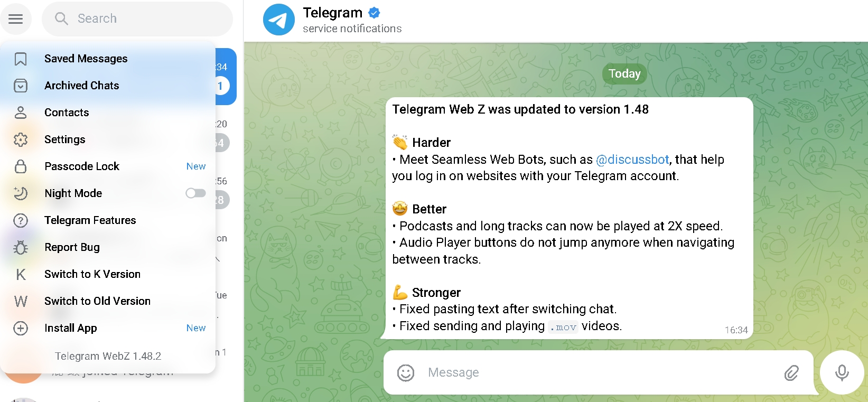Image resolution: width=868 pixels, height=402 pixels.
Task: Start voice recording with microphone button
Action: (x=842, y=372)
